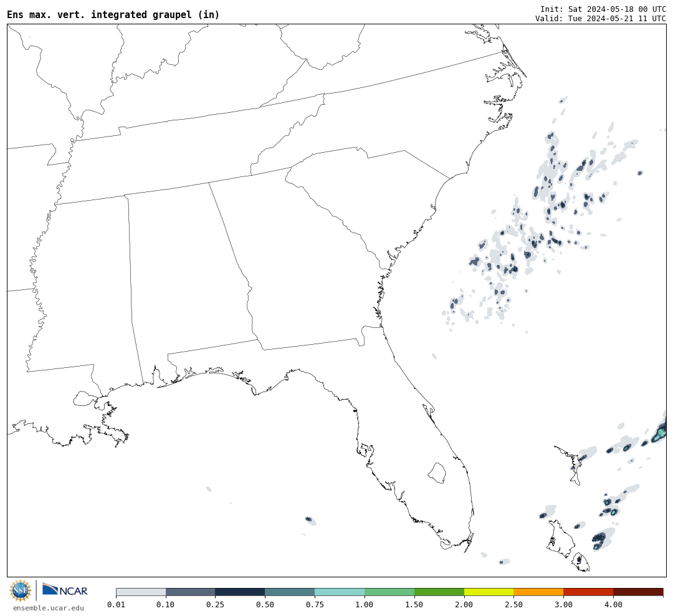The width and height of the screenshot is (673, 616).
Task: Select the 0.75–1.00 light aqua swatch
Action: [x=340, y=592]
